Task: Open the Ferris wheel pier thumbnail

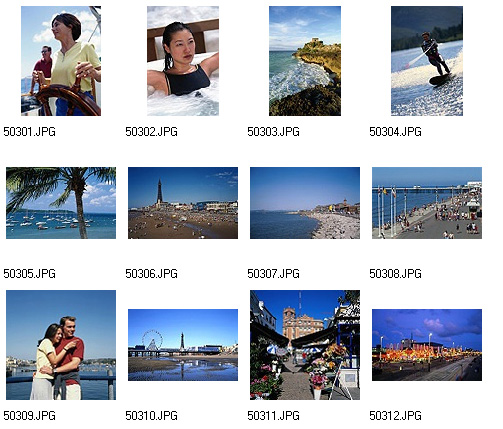Action: pos(183,345)
